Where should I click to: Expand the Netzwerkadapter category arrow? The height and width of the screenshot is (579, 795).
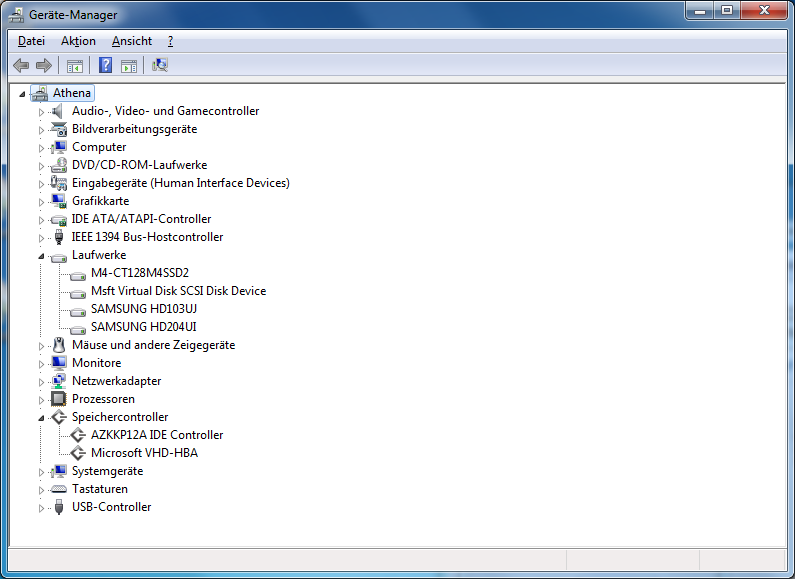coord(41,382)
